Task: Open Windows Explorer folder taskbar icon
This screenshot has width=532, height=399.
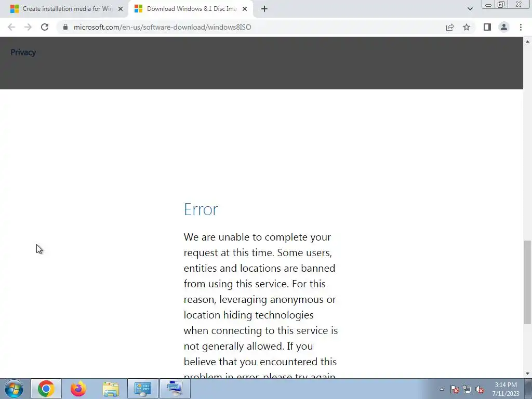Action: click(111, 389)
